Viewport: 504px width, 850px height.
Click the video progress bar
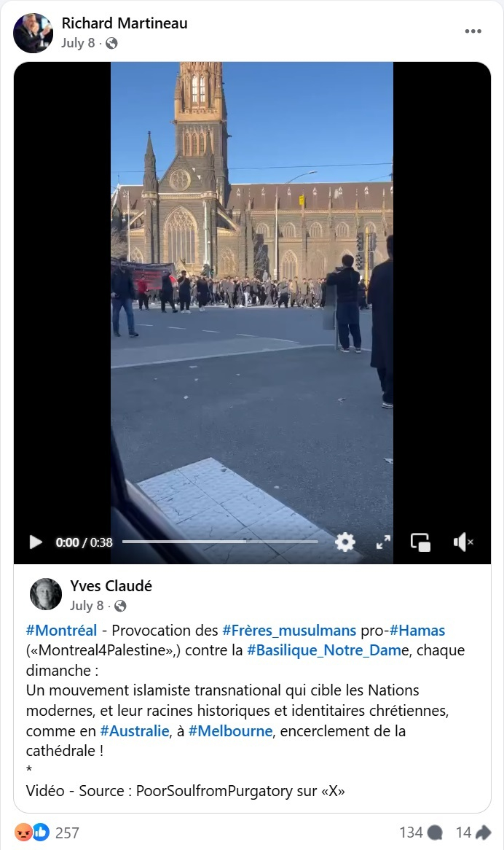point(220,542)
